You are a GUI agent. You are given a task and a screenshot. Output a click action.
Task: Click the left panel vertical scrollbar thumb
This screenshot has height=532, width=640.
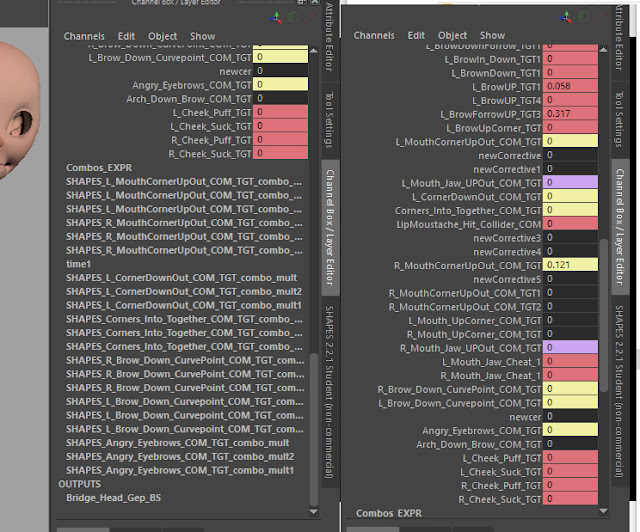coord(313,429)
